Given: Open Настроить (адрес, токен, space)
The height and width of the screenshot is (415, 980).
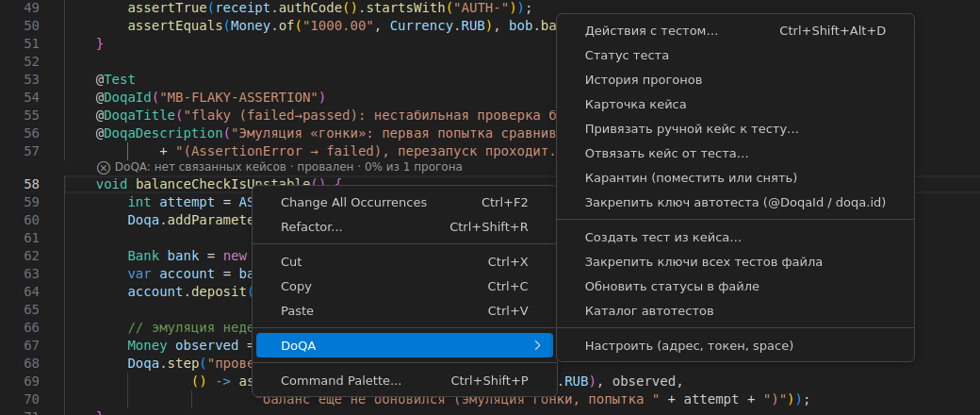Looking at the screenshot, I should click(x=735, y=345).
